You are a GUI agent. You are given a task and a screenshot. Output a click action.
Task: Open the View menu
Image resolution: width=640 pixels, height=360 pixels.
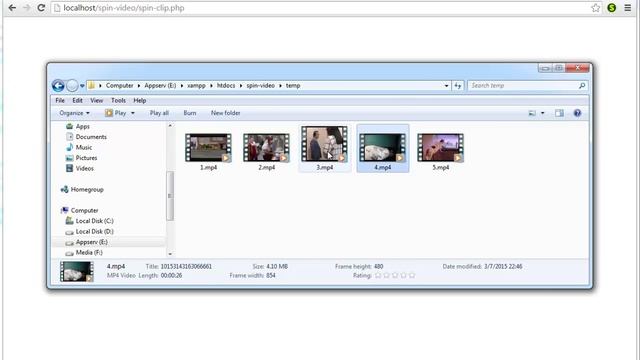click(x=96, y=100)
